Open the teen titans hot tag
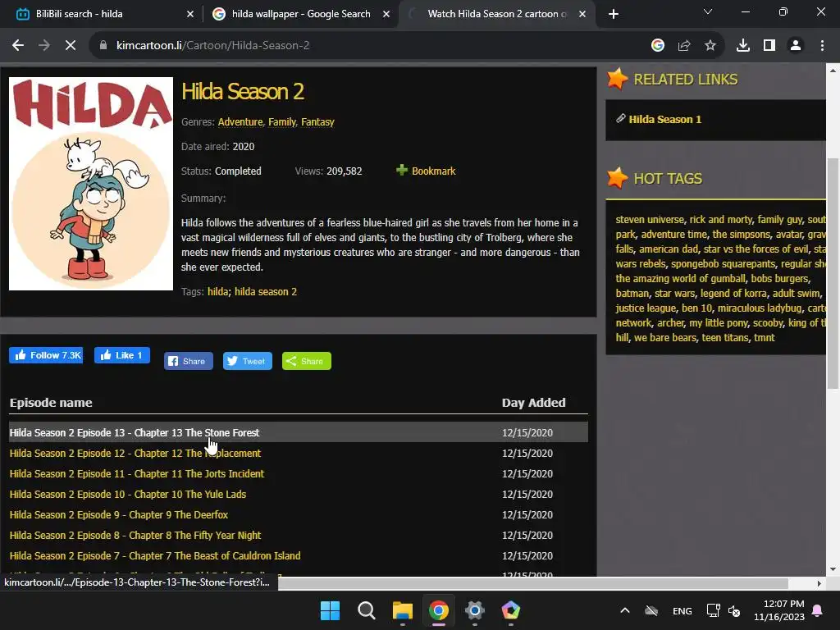 (x=725, y=338)
